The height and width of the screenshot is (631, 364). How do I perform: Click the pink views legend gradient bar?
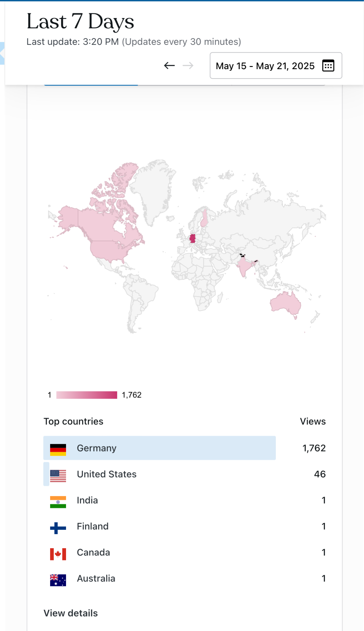87,395
